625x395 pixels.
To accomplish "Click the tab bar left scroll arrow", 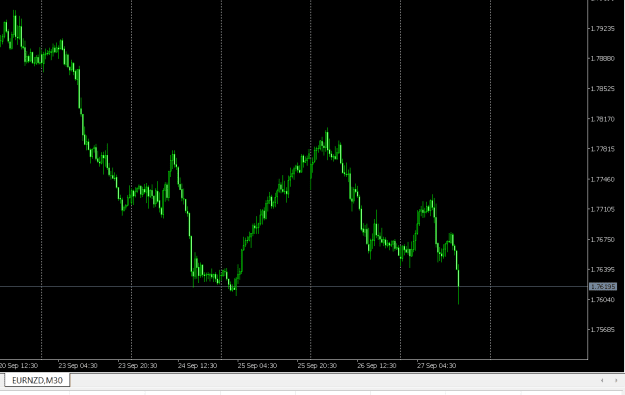I will [x=601, y=381].
